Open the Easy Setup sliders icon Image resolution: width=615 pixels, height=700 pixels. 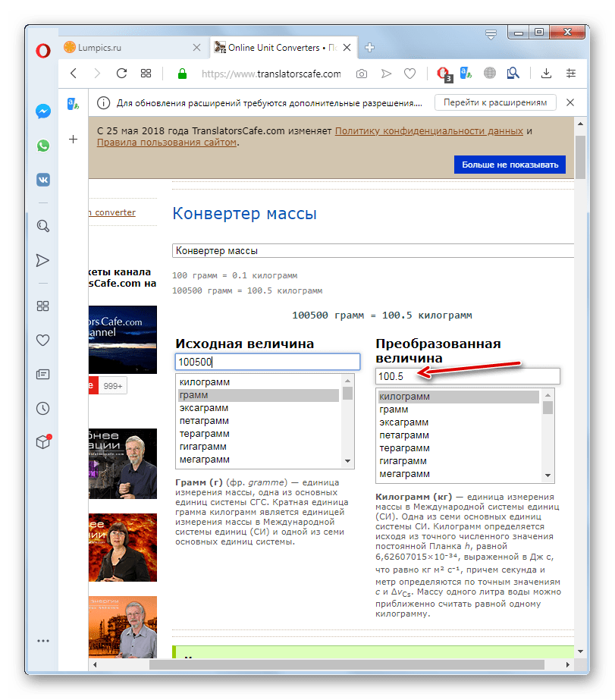pyautogui.click(x=571, y=74)
